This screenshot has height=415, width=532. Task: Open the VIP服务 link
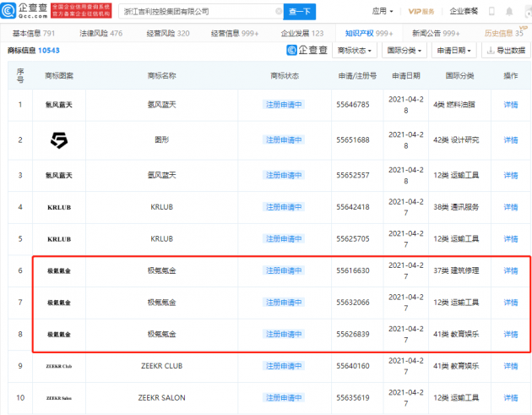[x=421, y=12]
